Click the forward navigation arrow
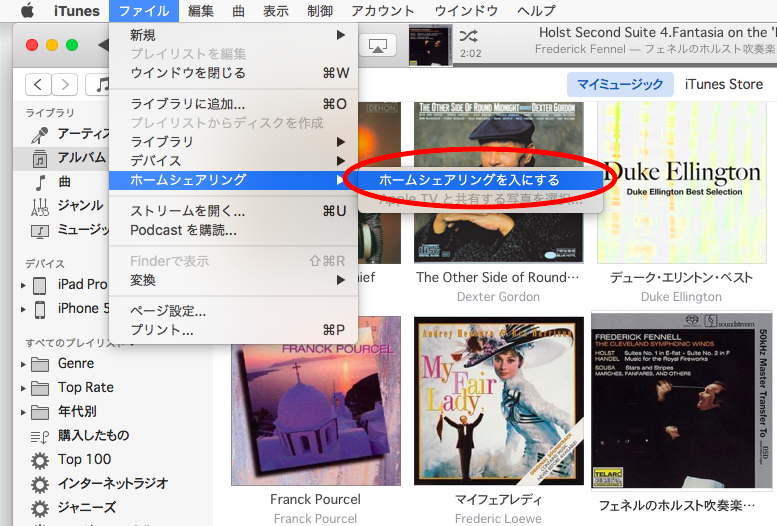The width and height of the screenshot is (777, 526). point(64,84)
